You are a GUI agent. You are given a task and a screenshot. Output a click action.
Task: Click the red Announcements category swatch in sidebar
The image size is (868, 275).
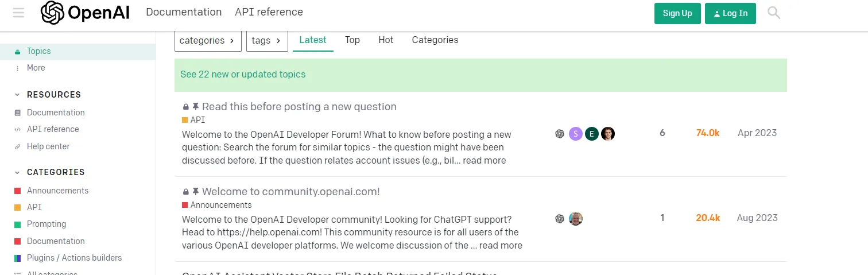pos(17,191)
